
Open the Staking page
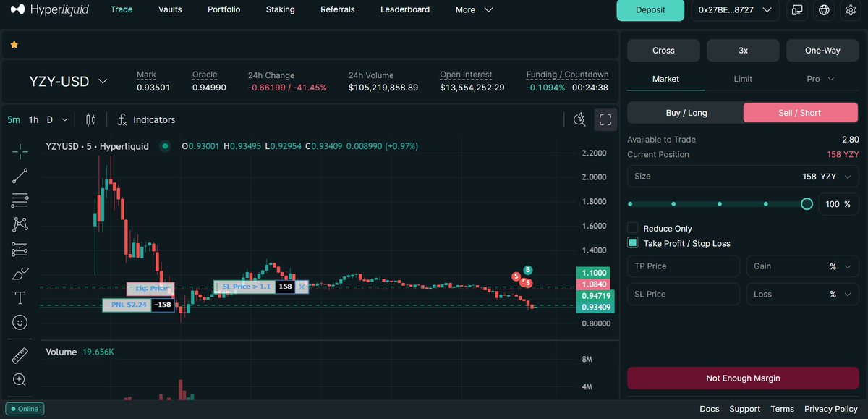pos(280,9)
